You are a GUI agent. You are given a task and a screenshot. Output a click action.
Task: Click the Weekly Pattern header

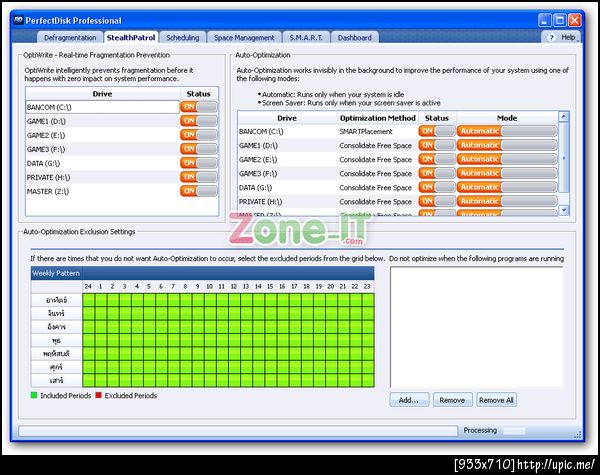pyautogui.click(x=202, y=273)
